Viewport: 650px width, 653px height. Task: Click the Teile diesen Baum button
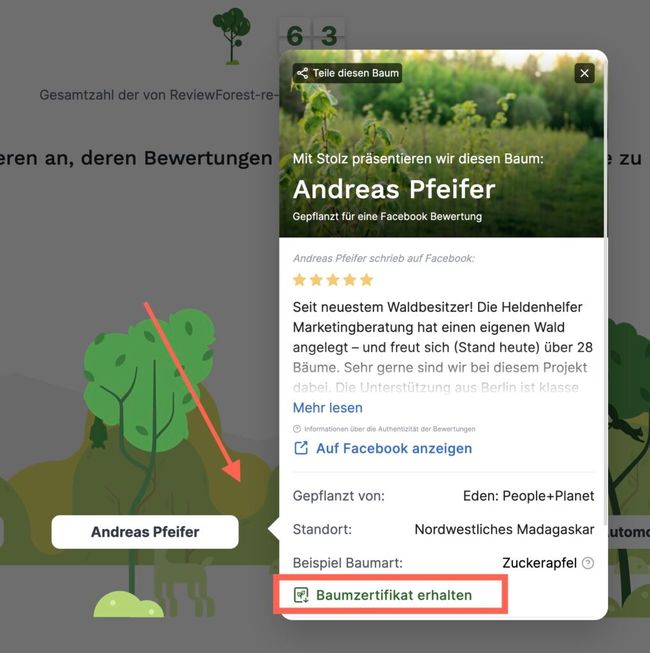point(347,73)
